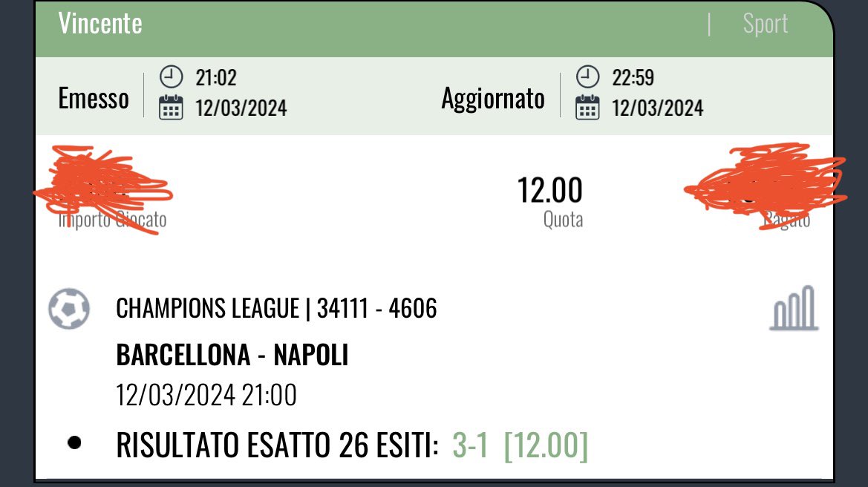Screen dimensions: 868x487
Task: Click the Emesso label
Action: [94, 99]
